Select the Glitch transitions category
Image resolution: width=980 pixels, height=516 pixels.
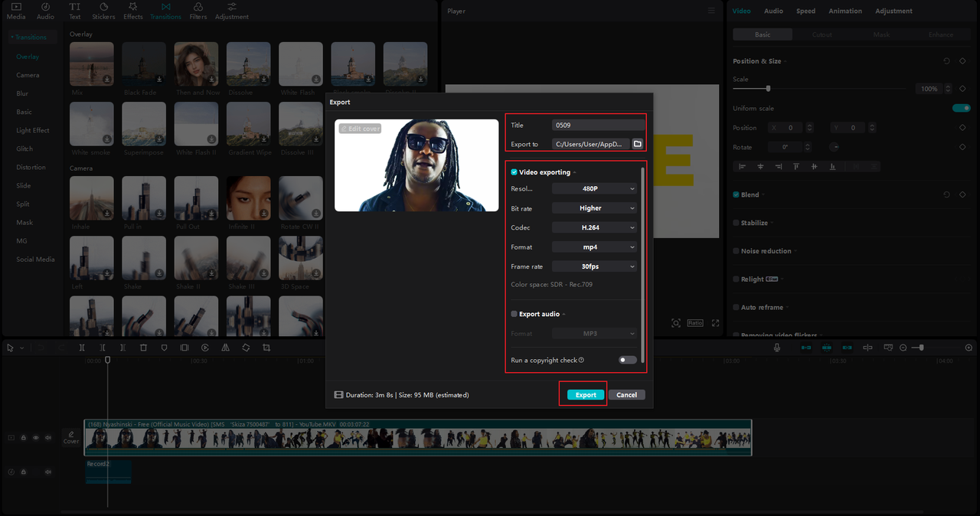click(x=24, y=149)
